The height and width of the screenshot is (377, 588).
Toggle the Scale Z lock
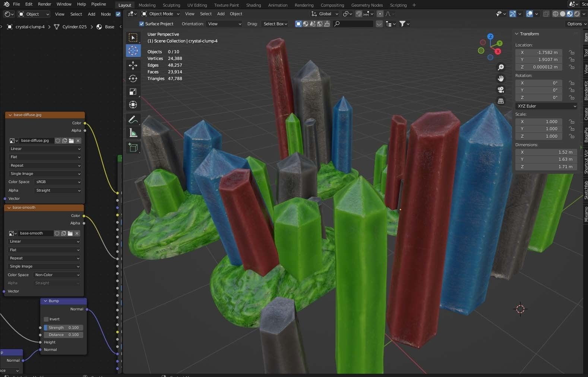click(572, 136)
